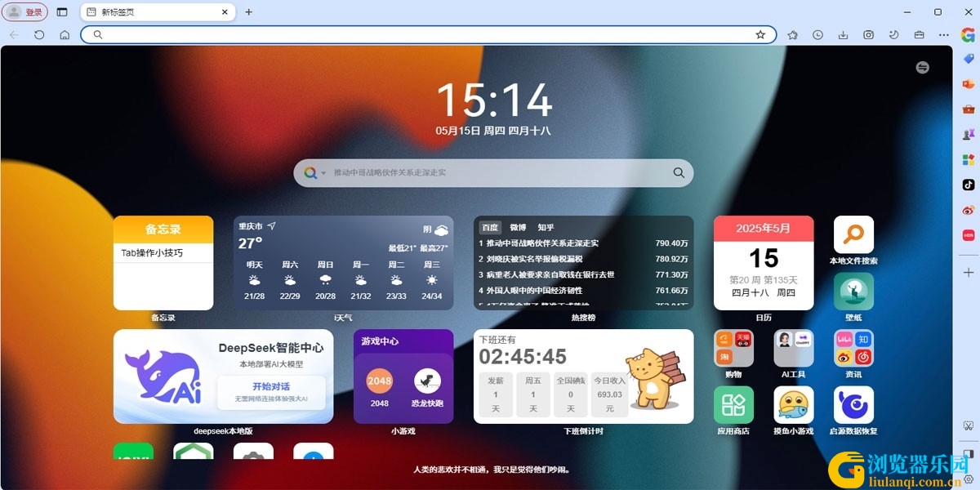Close the 新标签页 tab
Screen dimensions: 980x490
point(225,12)
